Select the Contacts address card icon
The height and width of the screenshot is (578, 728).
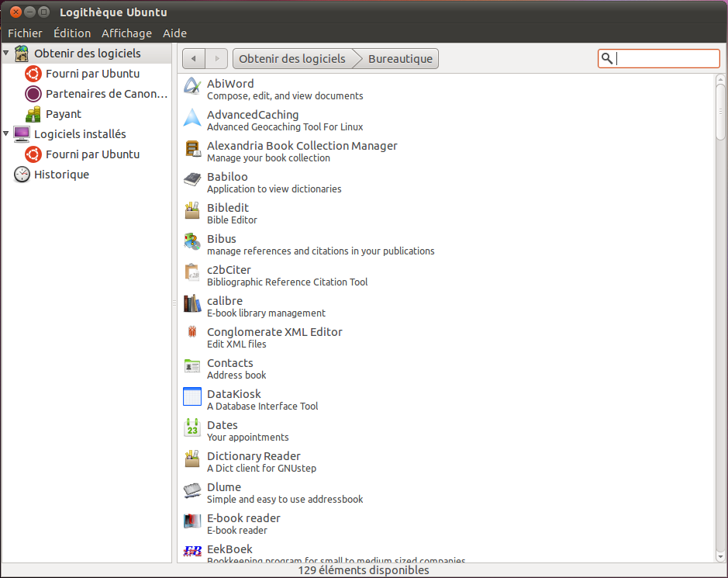(192, 366)
